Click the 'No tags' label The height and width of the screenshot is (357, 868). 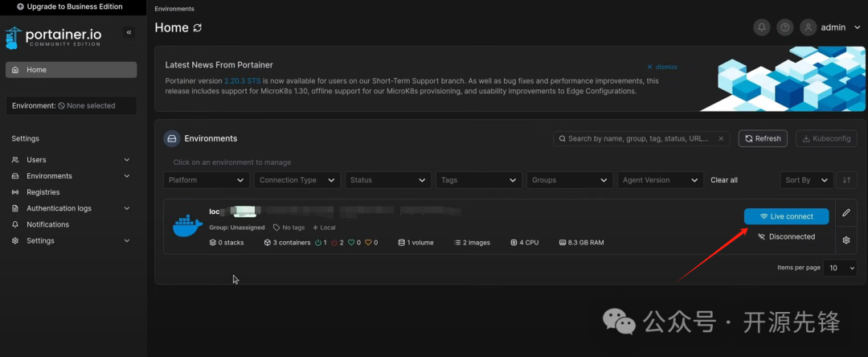tap(293, 228)
